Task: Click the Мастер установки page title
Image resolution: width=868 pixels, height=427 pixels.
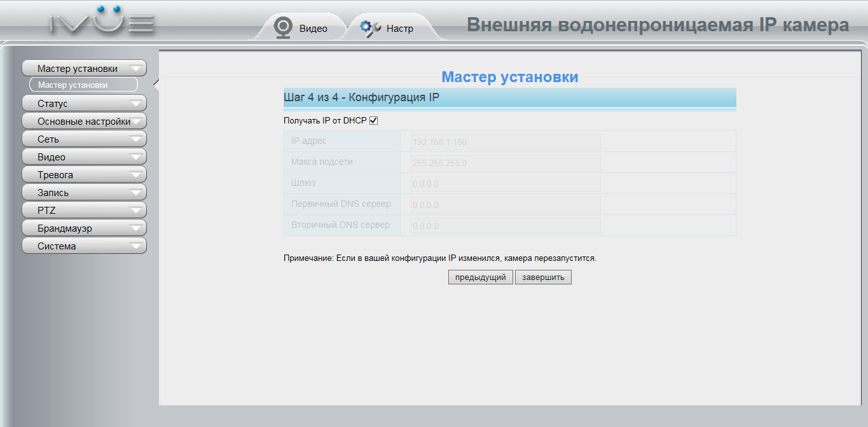Action: click(x=510, y=77)
